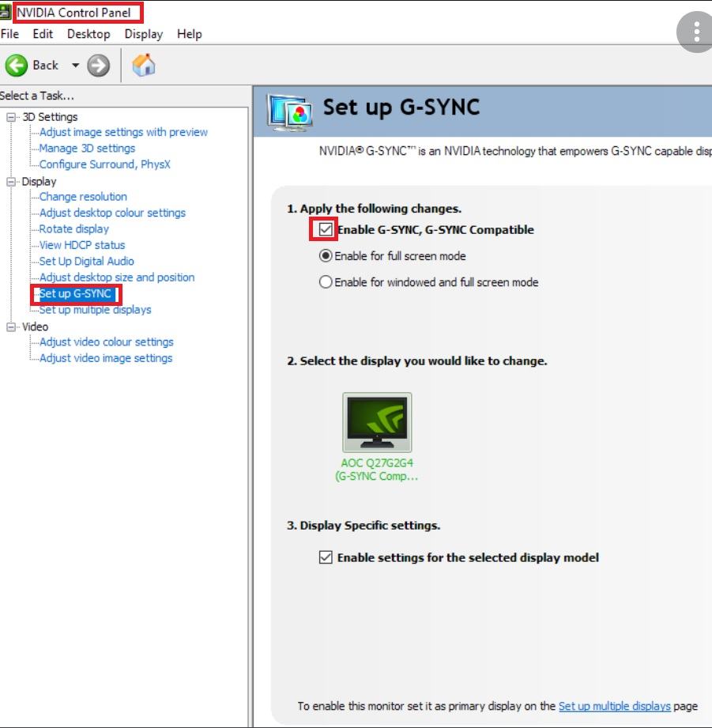Viewport: 712px width, 728px height.
Task: Collapse the 3D Settings tree node
Action: pyautogui.click(x=11, y=117)
